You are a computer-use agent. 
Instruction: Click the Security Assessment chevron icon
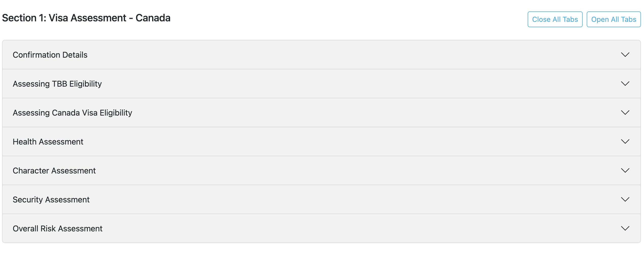pyautogui.click(x=625, y=199)
